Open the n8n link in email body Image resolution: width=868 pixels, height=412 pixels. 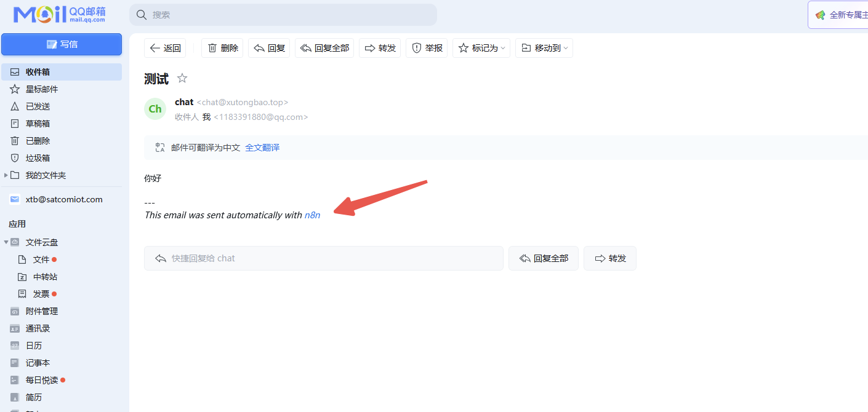pos(312,215)
